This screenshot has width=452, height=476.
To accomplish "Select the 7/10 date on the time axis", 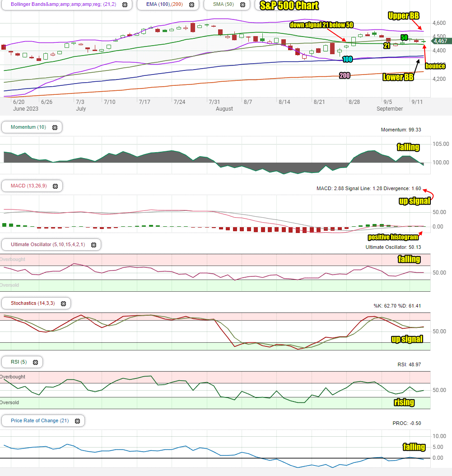I will pyautogui.click(x=110, y=102).
